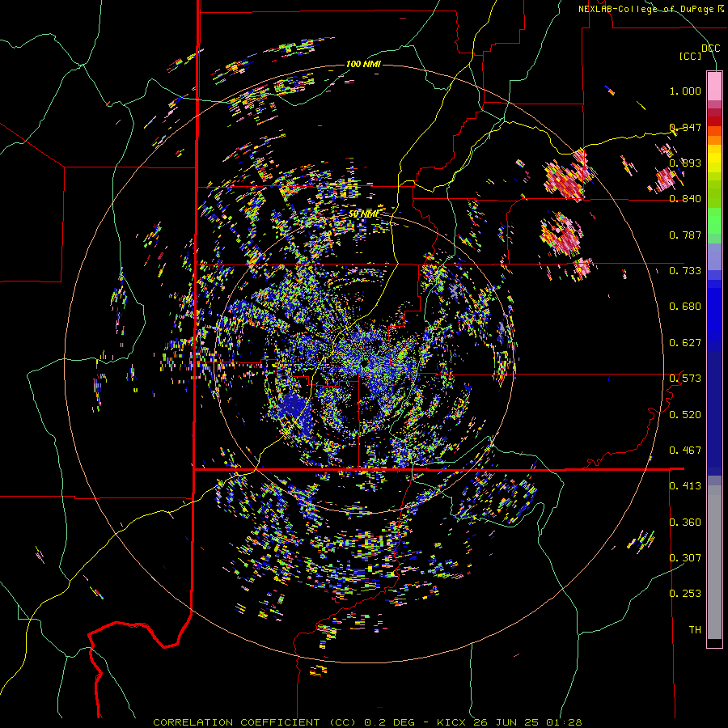Select the 0.627 scale value
728x728 pixels.
[x=685, y=343]
